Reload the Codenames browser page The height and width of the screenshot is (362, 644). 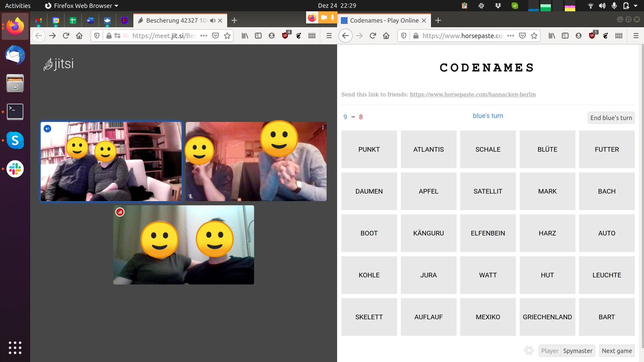(372, 36)
